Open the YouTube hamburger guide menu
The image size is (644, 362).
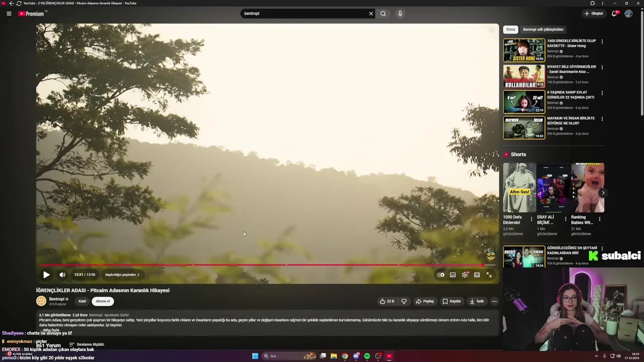click(9, 14)
